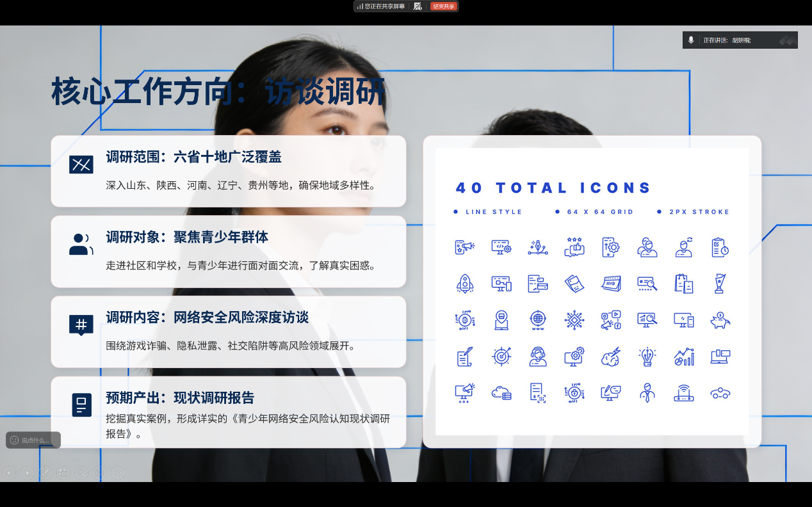Click the person icon on 调研对象 card
Viewport: 812px width, 507px height.
81,245
